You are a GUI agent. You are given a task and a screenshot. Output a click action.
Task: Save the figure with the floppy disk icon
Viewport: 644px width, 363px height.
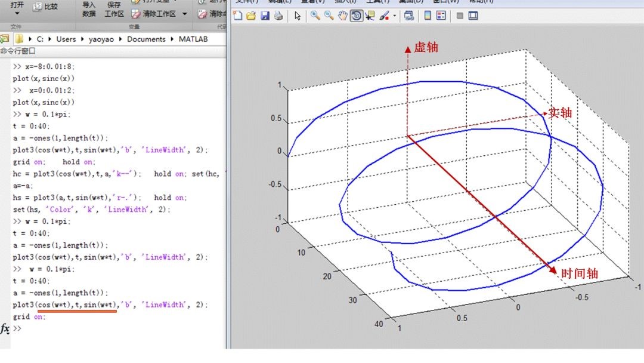click(265, 16)
